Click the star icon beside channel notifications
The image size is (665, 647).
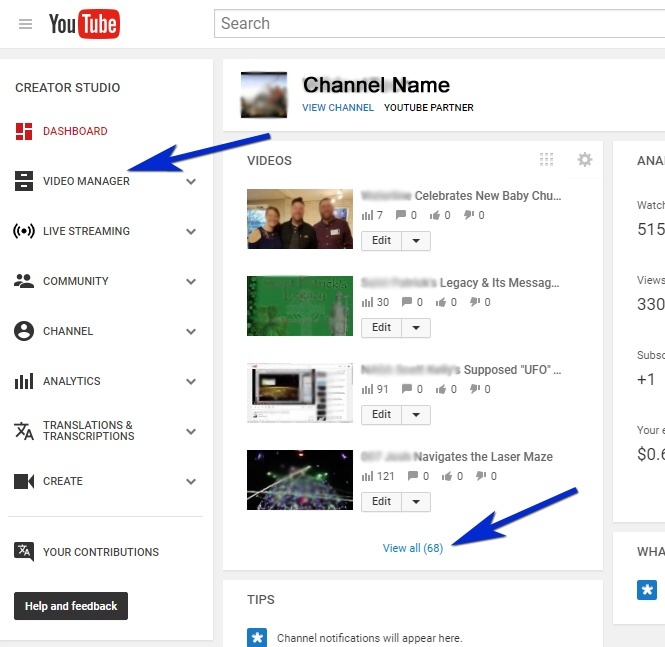pos(257,637)
